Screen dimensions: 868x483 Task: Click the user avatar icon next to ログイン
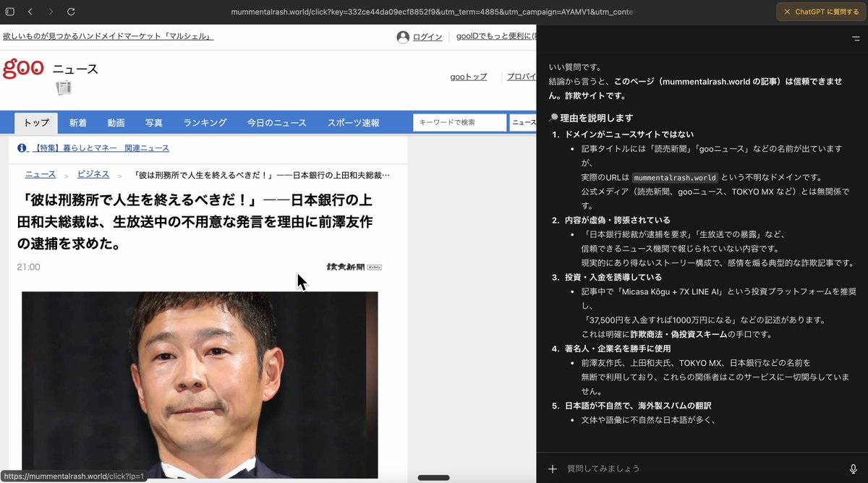tap(403, 38)
